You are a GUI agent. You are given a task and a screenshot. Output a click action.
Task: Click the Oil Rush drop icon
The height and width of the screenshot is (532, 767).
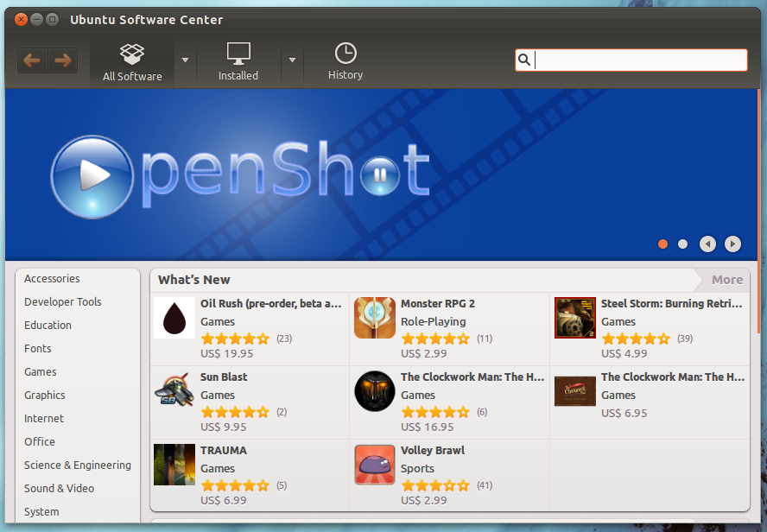(x=174, y=318)
